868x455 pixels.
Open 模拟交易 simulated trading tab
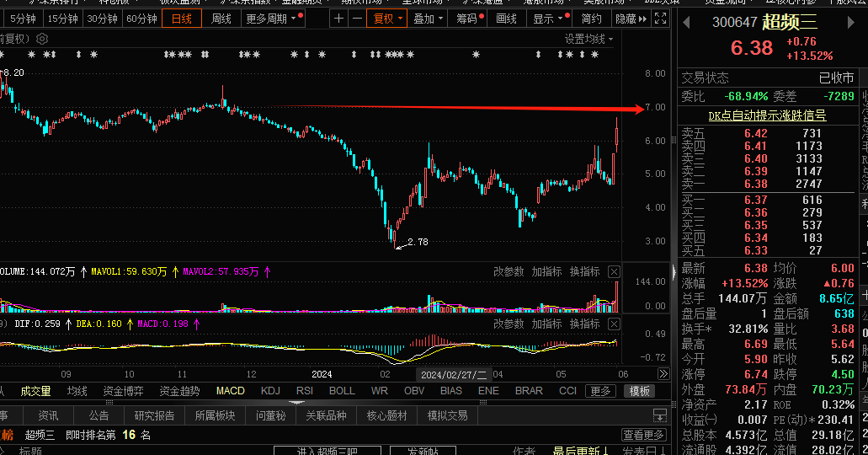click(447, 415)
